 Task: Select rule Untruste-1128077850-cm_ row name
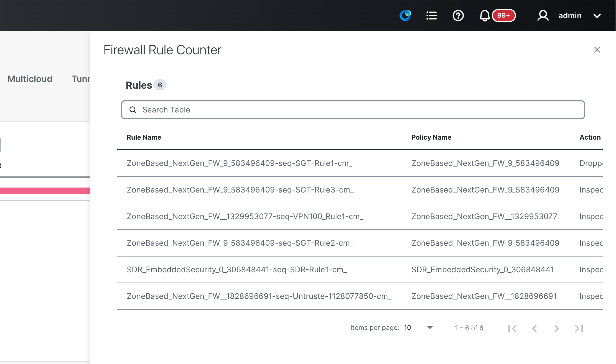click(259, 296)
